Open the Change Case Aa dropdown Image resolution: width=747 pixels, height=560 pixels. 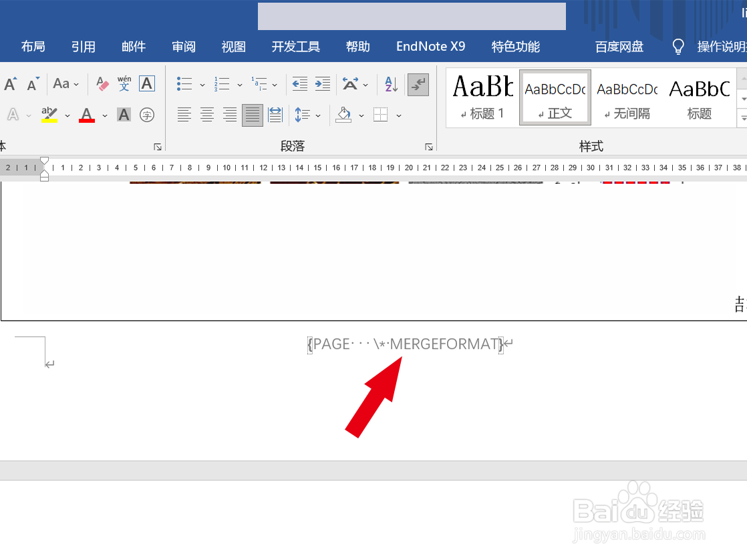click(65, 84)
